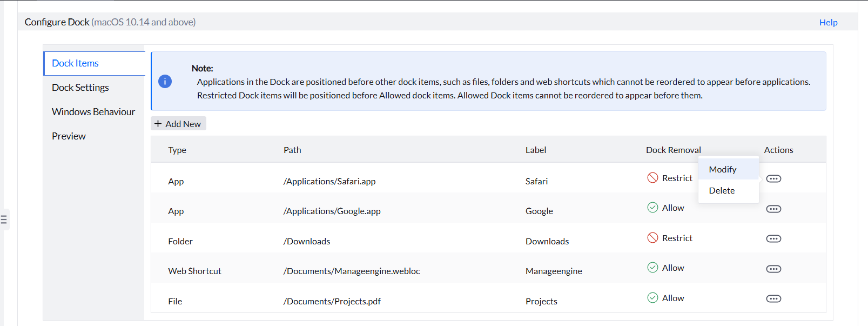Open actions menu for Safari row

pyautogui.click(x=773, y=179)
